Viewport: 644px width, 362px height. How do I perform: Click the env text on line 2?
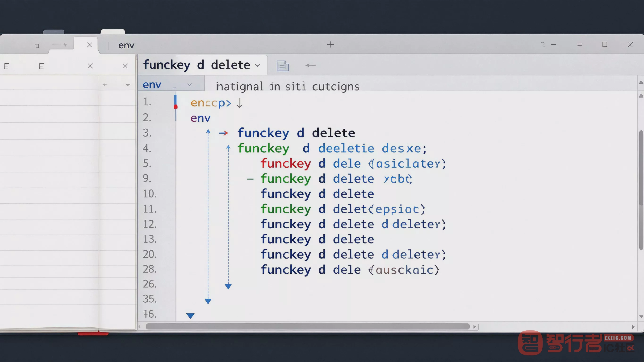point(201,118)
